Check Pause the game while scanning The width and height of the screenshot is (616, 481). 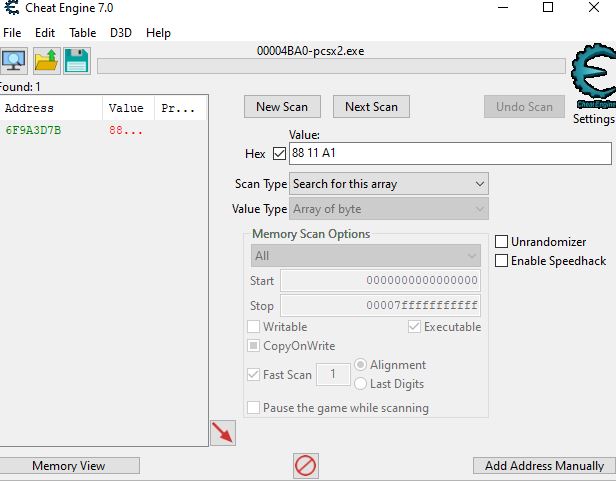[x=253, y=408]
